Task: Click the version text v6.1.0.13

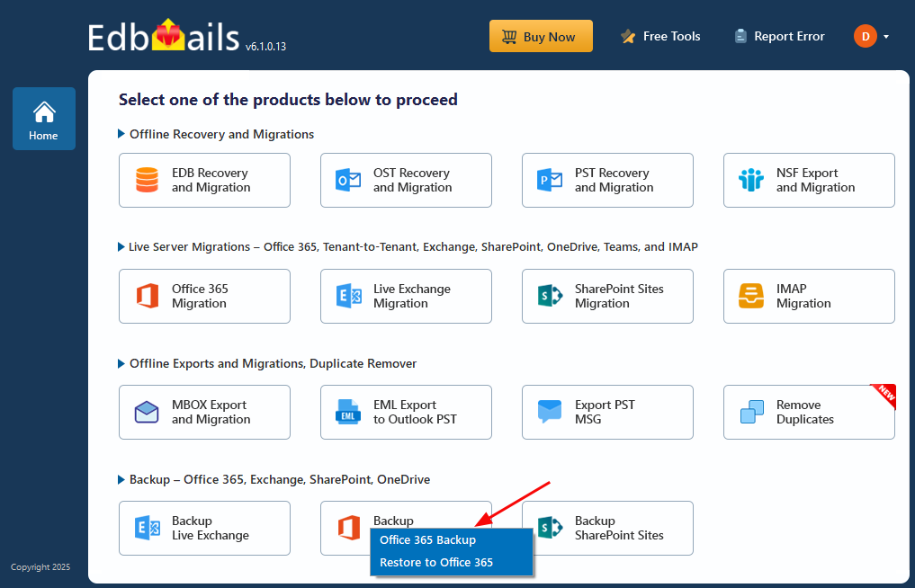Action: (x=265, y=47)
